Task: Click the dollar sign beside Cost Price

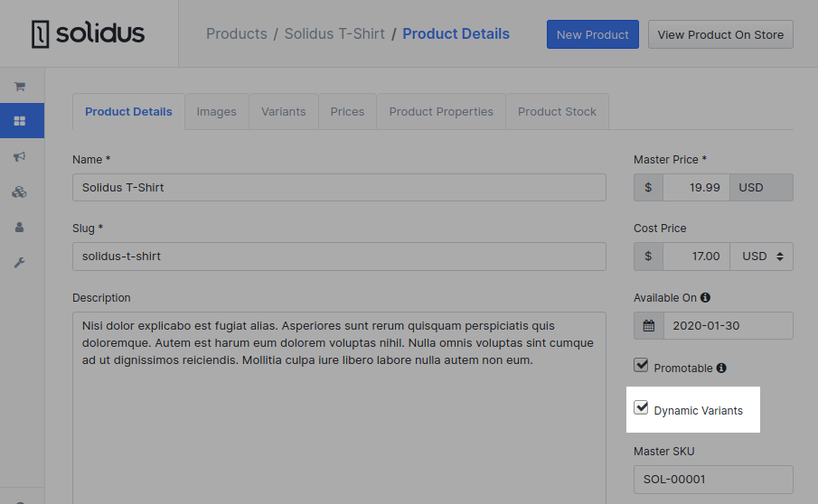Action: coord(648,257)
